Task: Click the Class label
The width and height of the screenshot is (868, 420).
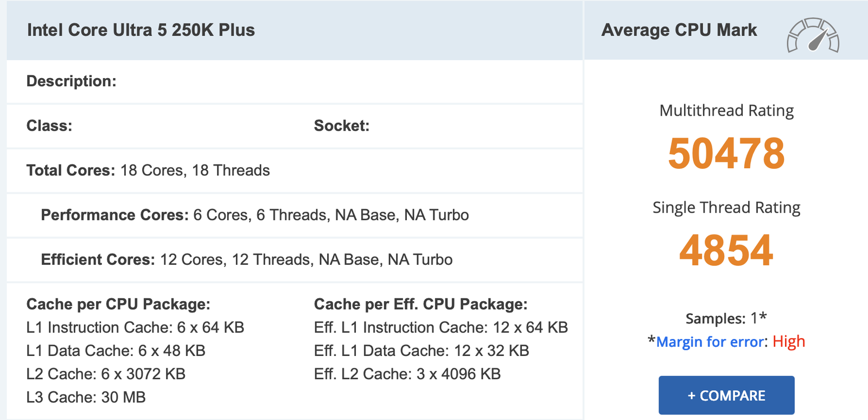Action: click(49, 126)
